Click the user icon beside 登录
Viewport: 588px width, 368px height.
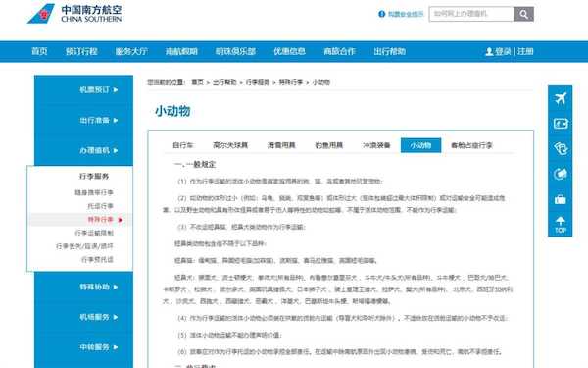489,51
